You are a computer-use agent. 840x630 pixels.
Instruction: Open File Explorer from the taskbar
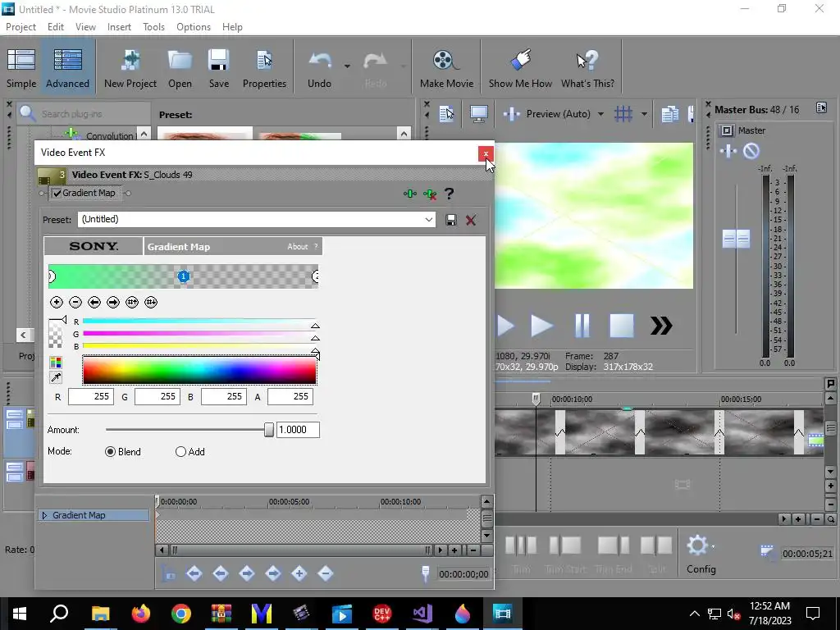pos(100,614)
